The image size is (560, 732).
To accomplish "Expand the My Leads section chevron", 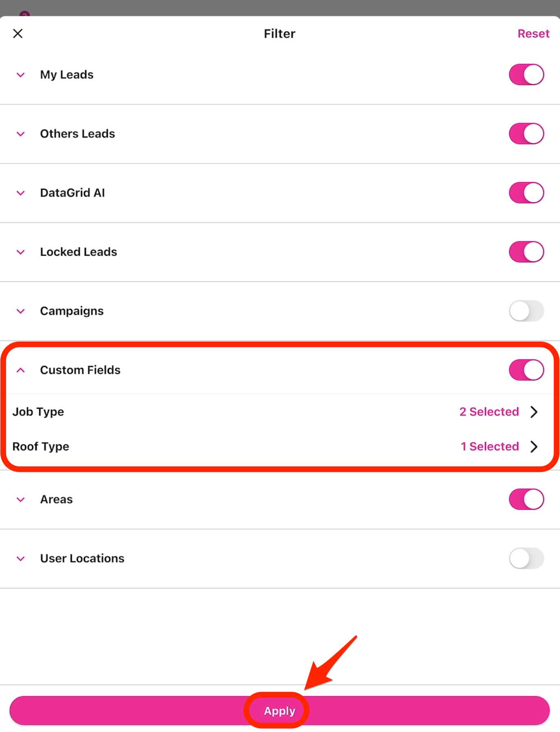I will [21, 75].
